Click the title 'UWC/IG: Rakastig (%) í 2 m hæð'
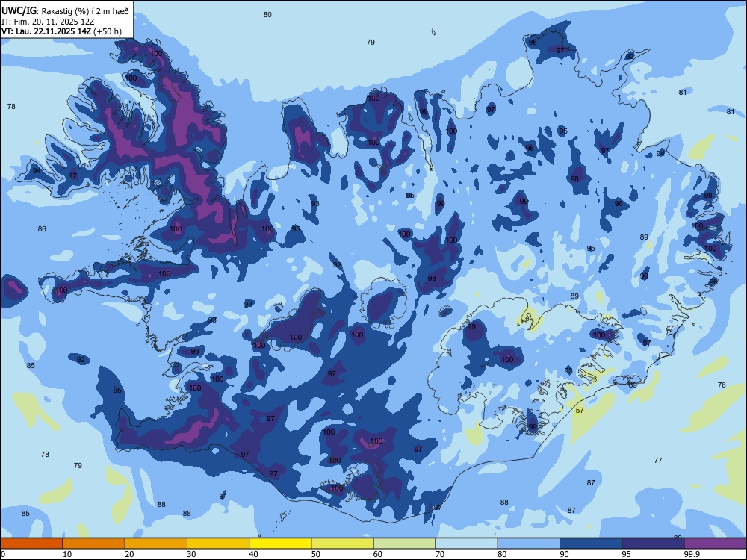The width and height of the screenshot is (747, 560). click(65, 11)
